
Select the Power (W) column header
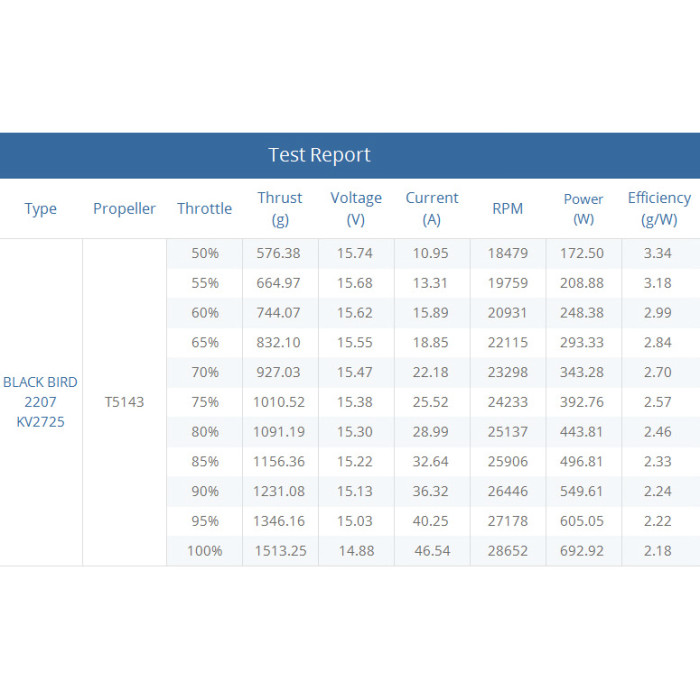pos(583,208)
